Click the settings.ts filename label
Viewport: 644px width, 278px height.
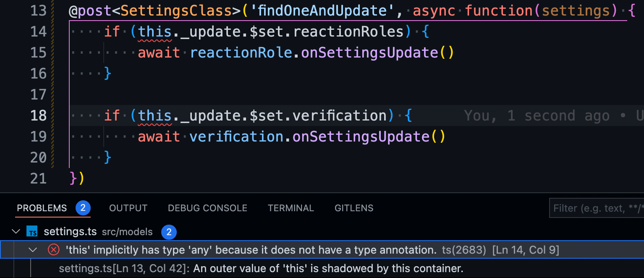click(x=70, y=231)
